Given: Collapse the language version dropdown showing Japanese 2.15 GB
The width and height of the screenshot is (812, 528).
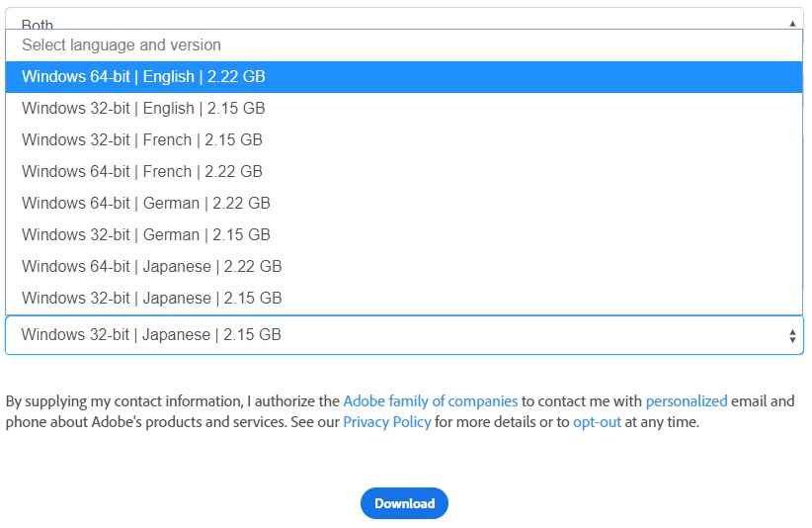Looking at the screenshot, I should tap(404, 335).
